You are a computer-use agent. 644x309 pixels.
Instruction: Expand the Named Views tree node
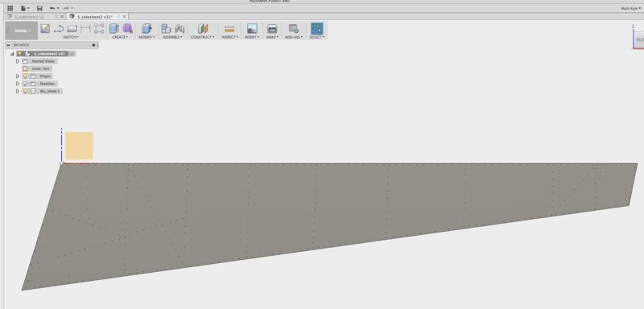[18, 61]
